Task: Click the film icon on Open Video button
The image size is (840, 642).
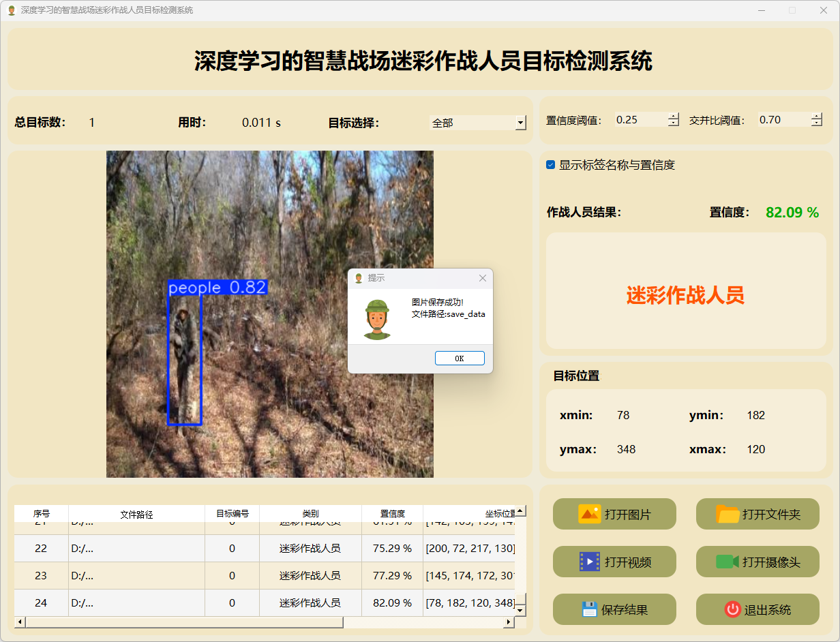Action: (x=589, y=562)
